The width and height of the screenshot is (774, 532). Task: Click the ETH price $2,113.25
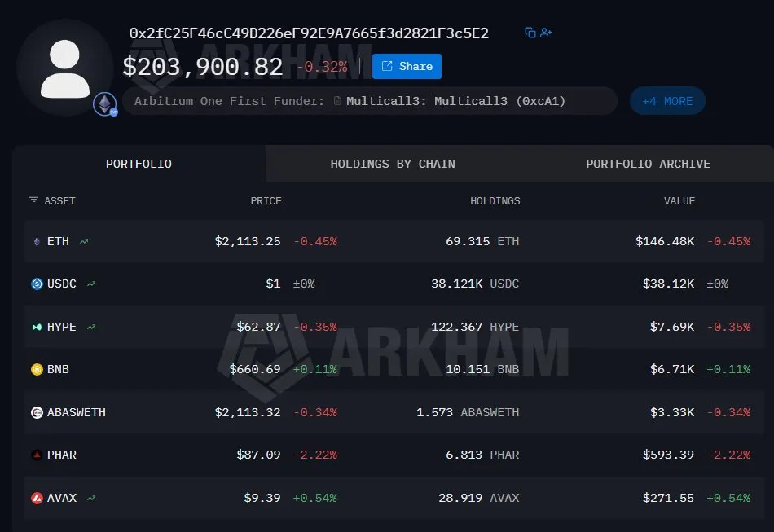pyautogui.click(x=248, y=241)
